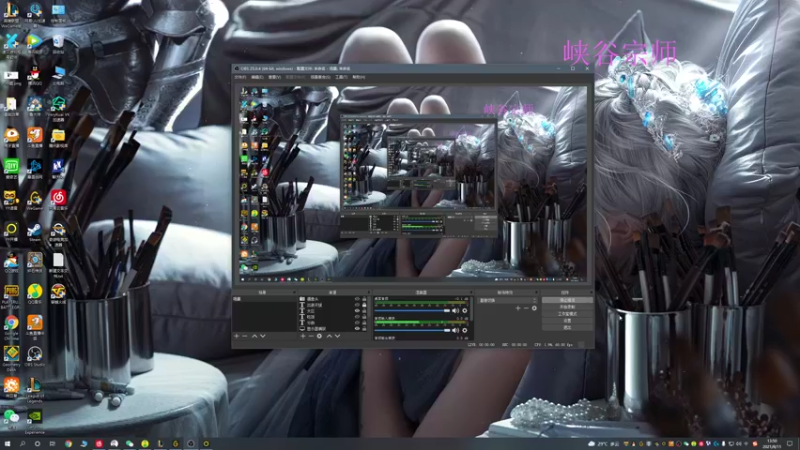The image size is (800, 450).
Task: Open the 帮助 menu in OBS
Action: point(359,77)
